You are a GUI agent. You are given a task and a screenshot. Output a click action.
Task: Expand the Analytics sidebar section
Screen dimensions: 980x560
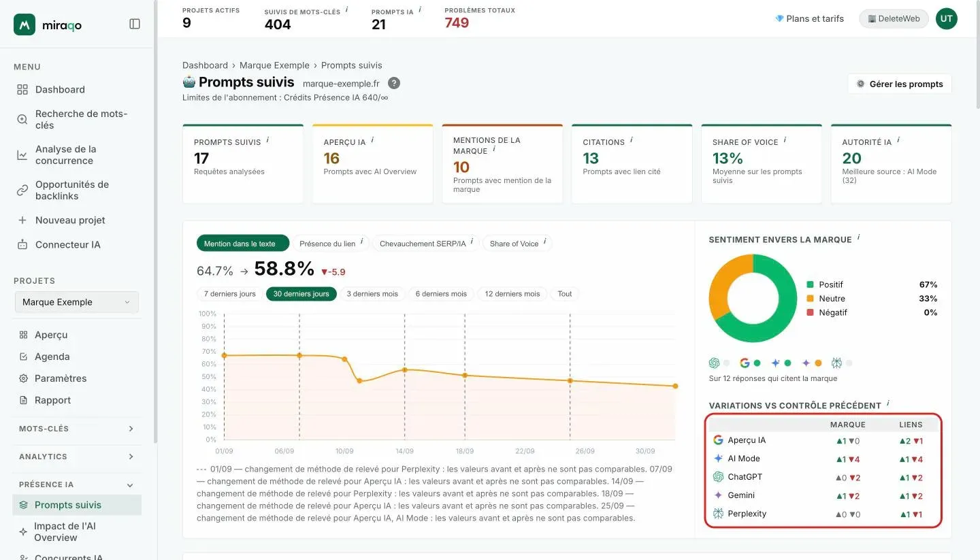point(76,457)
